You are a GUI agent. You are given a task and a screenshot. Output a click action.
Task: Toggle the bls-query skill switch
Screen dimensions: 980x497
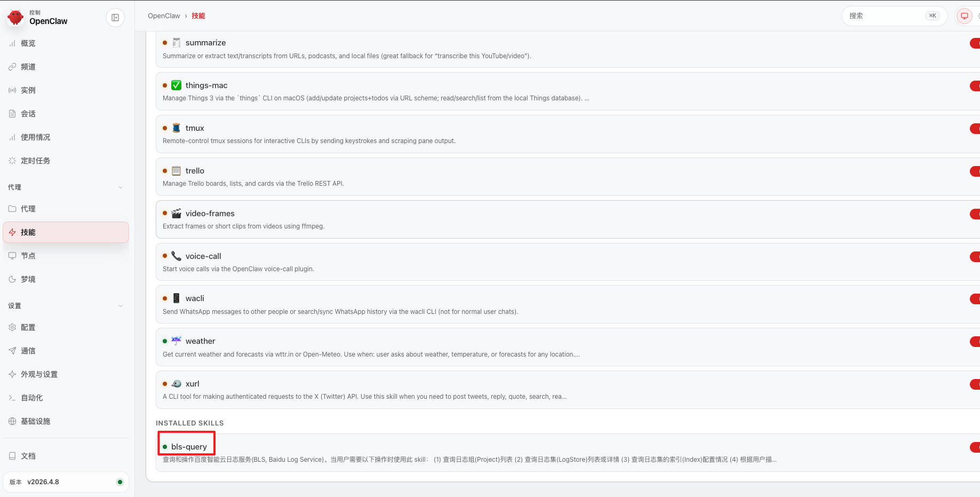[974, 447]
